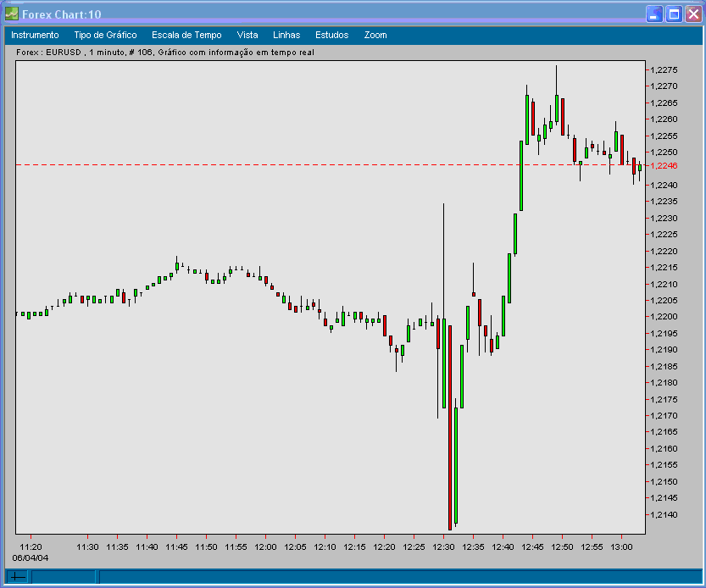Click the 06/04/04 date label
706x588 pixels.
[31, 558]
